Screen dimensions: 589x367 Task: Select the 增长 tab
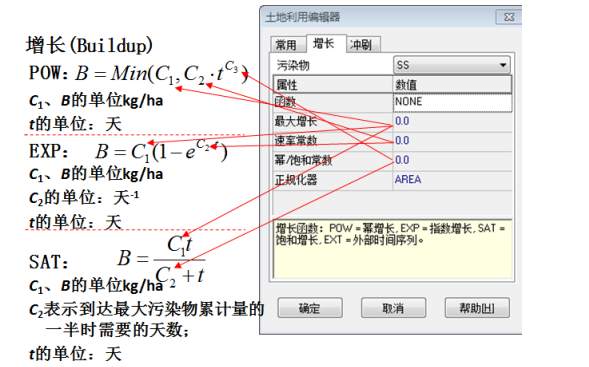[324, 44]
